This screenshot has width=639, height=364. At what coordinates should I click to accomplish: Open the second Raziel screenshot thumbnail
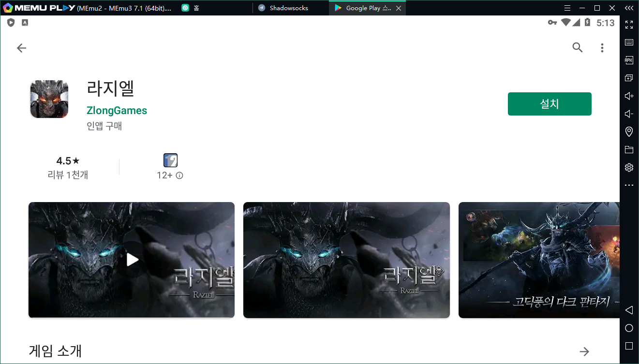click(346, 260)
